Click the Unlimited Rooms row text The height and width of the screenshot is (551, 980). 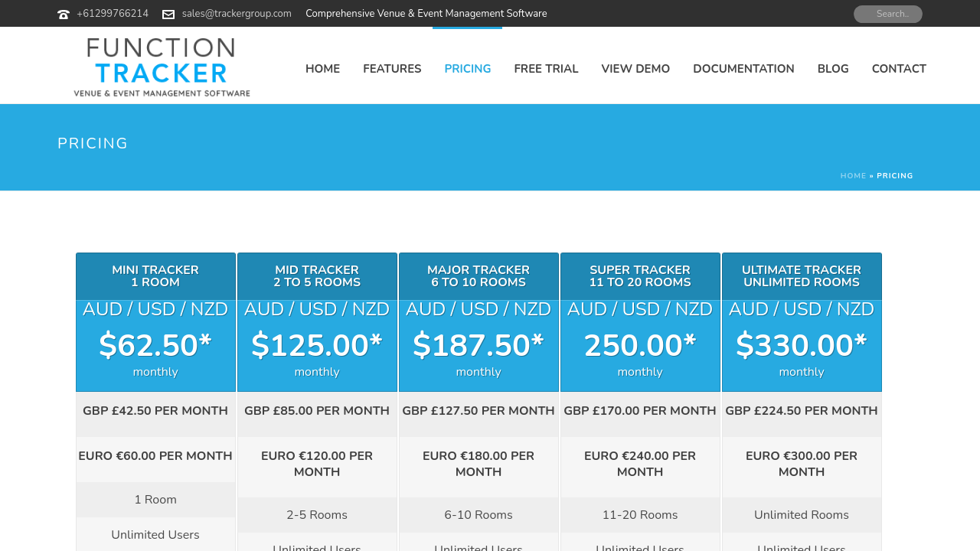pos(802,515)
